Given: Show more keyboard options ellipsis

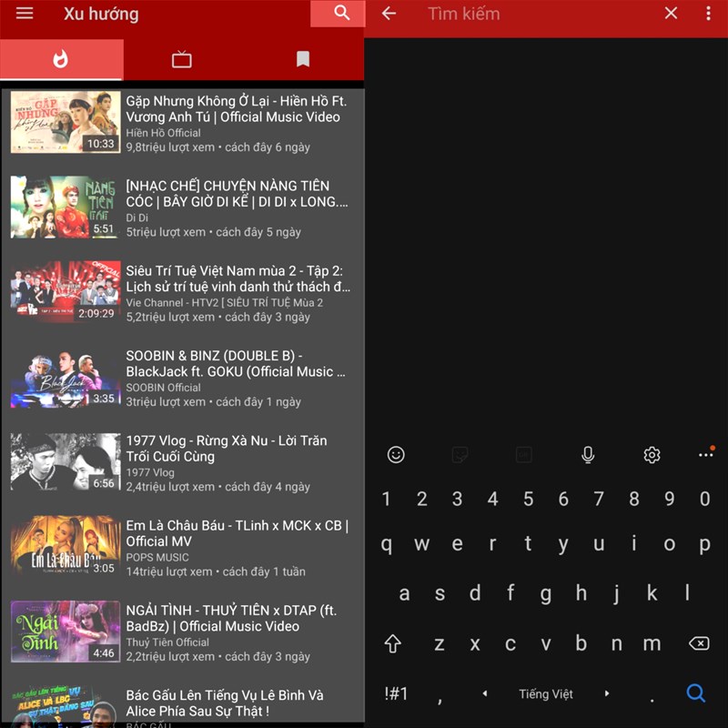Looking at the screenshot, I should (x=706, y=454).
